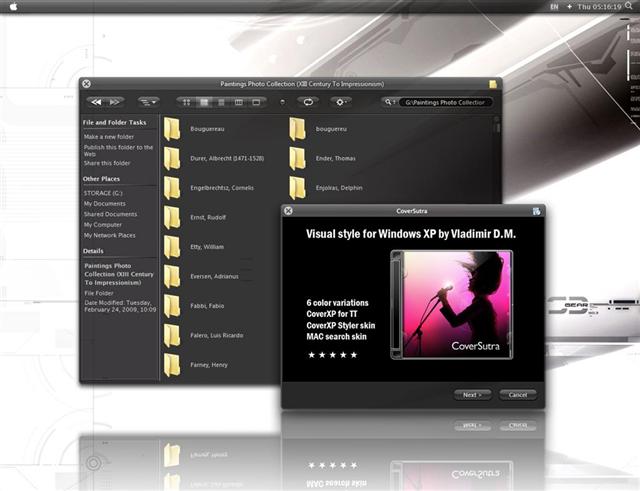The height and width of the screenshot is (491, 640).
Task: Collapse the 'File and Folder Tasks' section
Action: pos(116,122)
